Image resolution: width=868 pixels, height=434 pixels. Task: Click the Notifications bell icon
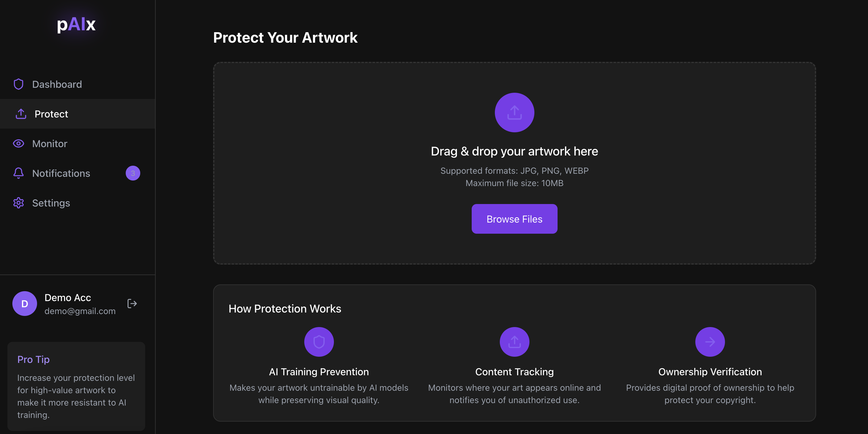click(19, 173)
